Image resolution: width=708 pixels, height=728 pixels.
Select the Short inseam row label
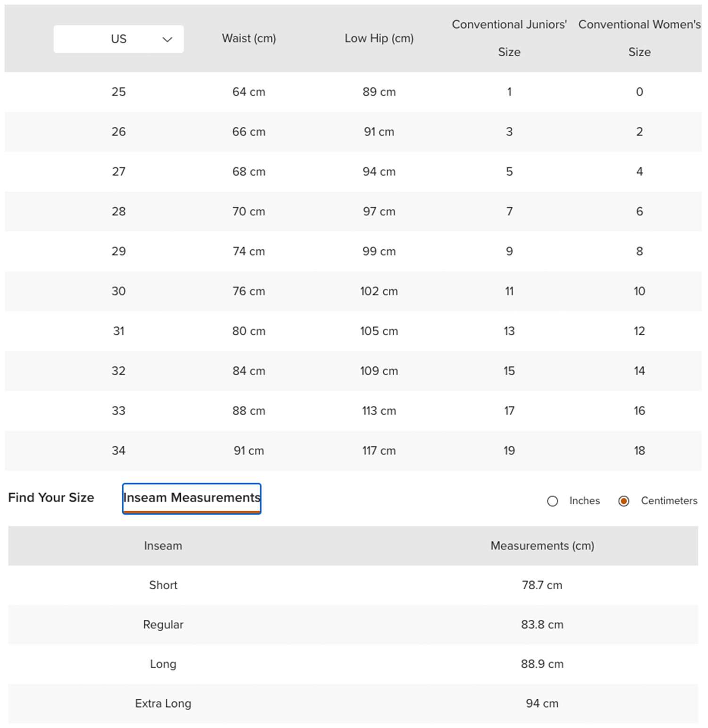tap(163, 585)
